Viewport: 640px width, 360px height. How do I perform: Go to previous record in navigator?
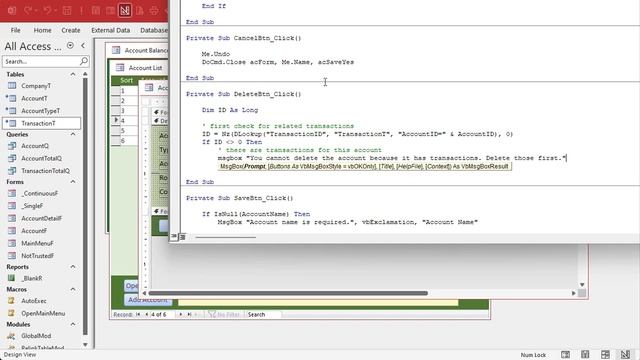pos(146,314)
